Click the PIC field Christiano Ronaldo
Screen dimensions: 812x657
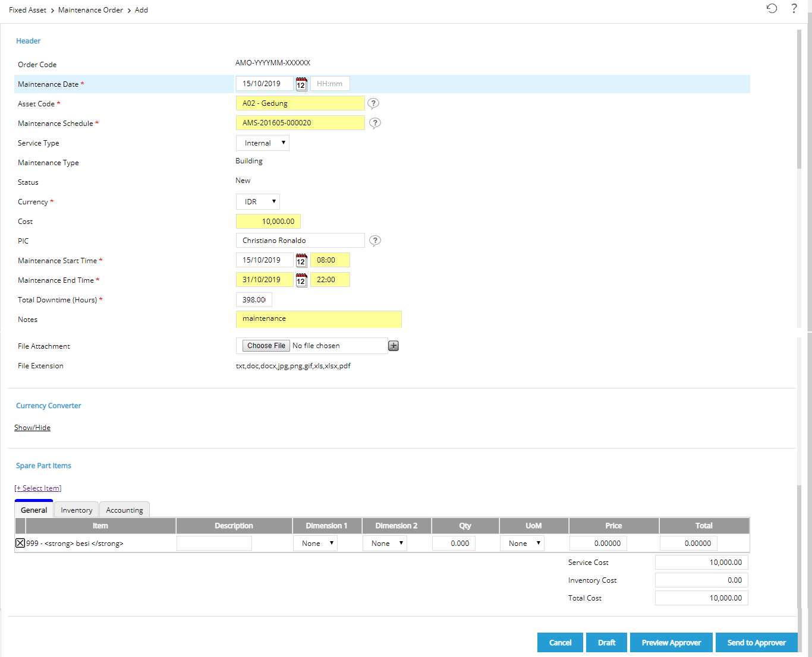300,241
